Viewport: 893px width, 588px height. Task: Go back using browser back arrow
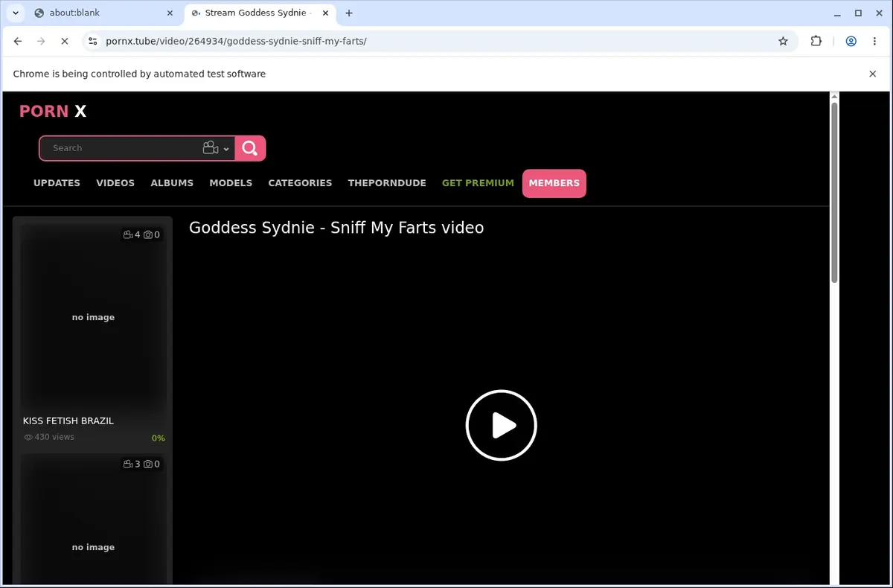click(18, 42)
